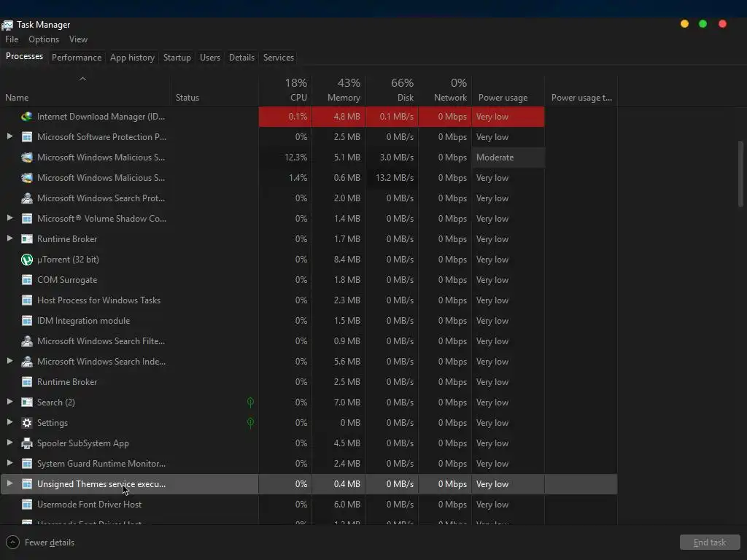Click the Microsoft Windows Search Protocol icon
This screenshot has height=560, width=747.
click(x=27, y=198)
